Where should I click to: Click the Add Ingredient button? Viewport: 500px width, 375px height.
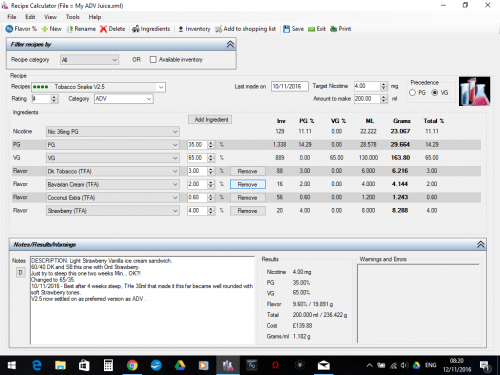[x=210, y=119]
